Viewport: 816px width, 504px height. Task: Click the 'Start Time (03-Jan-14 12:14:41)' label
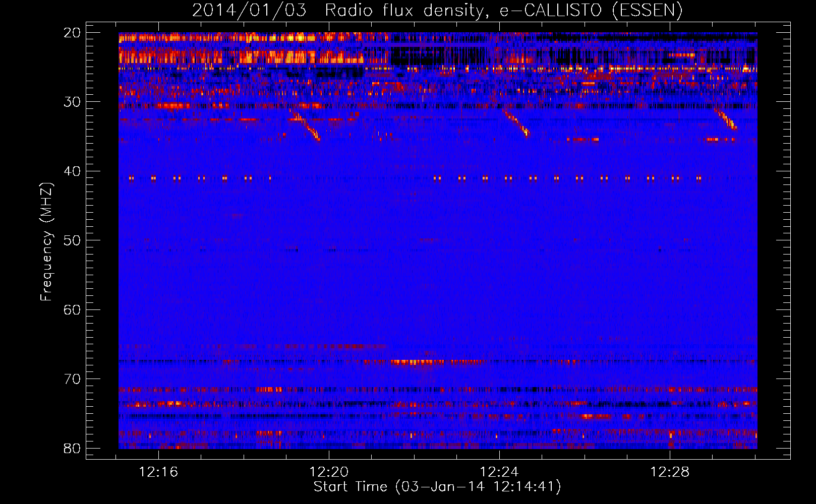click(437, 487)
